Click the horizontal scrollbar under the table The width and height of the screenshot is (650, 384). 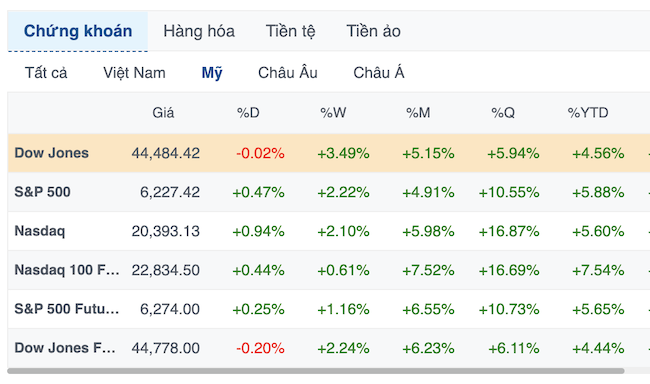coord(316,371)
